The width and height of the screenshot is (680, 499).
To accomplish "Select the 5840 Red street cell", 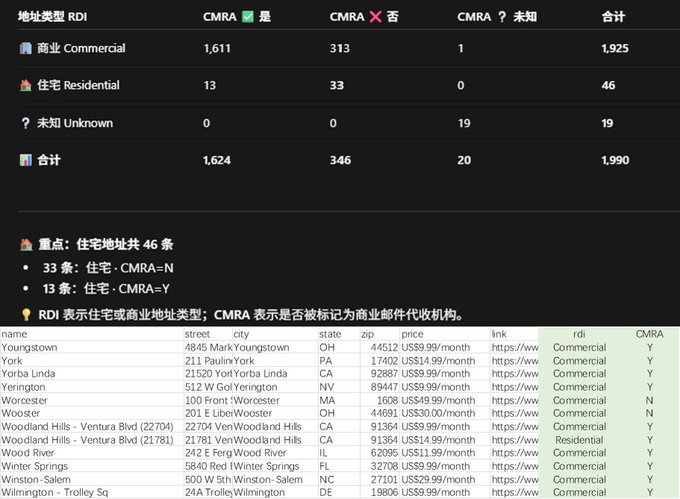I will click(208, 466).
